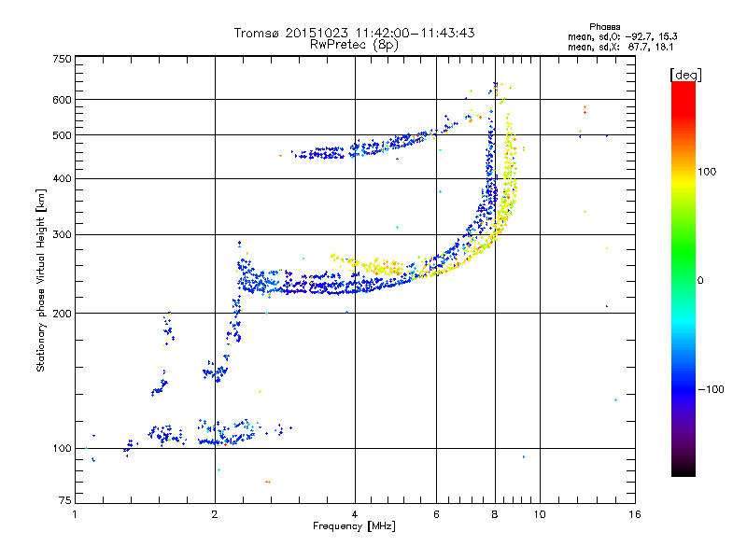
Task: Click the x-axis '4' tick label
Action: pyautogui.click(x=355, y=514)
